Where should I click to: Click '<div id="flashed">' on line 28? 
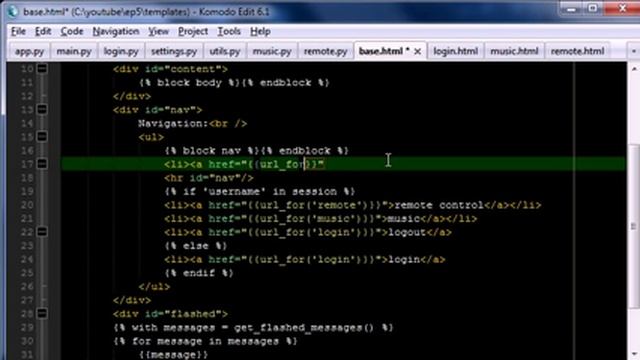pyautogui.click(x=171, y=314)
